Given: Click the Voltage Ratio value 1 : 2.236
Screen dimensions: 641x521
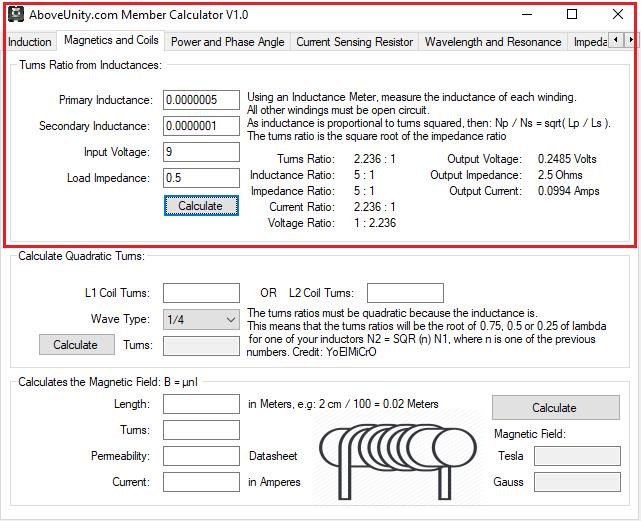Looking at the screenshot, I should tap(375, 223).
